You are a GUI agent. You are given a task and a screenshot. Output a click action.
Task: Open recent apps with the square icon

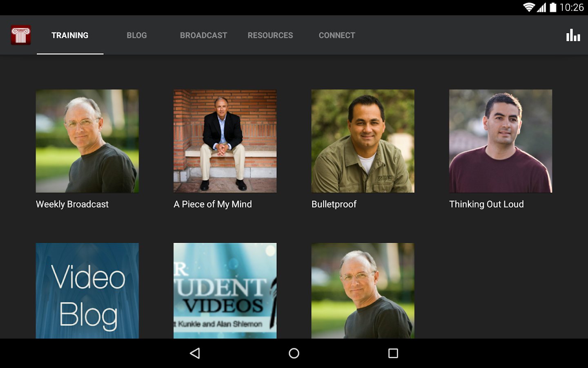[x=393, y=353]
